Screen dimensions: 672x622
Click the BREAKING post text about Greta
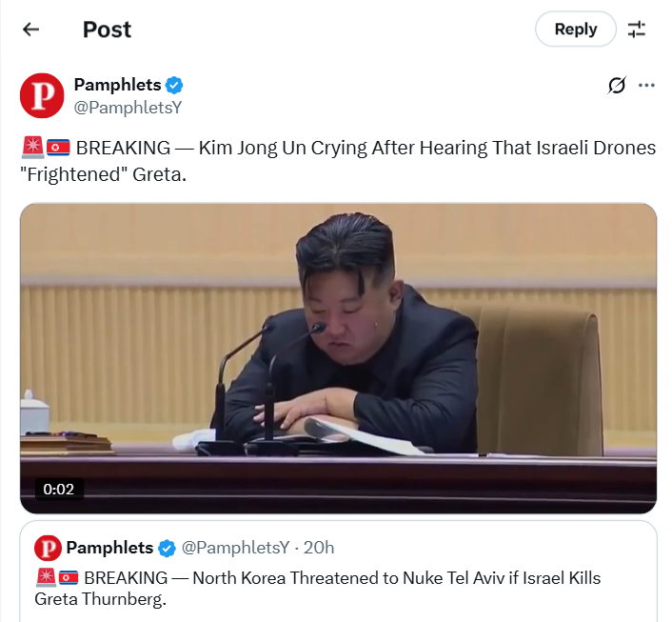(338, 161)
